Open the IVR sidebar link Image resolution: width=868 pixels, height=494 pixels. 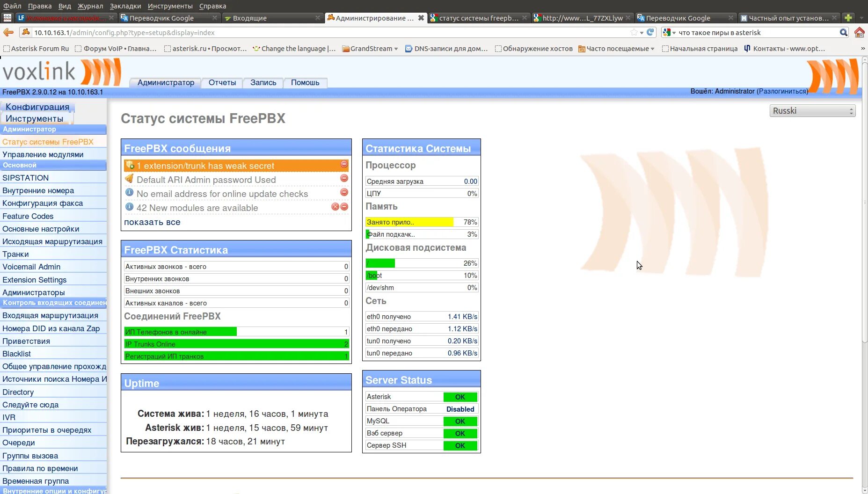tap(9, 417)
